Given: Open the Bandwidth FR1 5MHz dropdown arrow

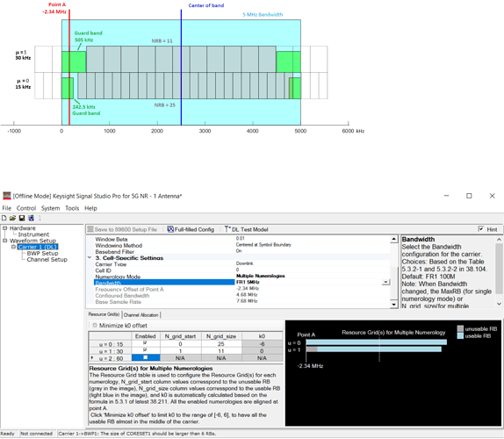Looking at the screenshot, I should pyautogui.click(x=385, y=282).
